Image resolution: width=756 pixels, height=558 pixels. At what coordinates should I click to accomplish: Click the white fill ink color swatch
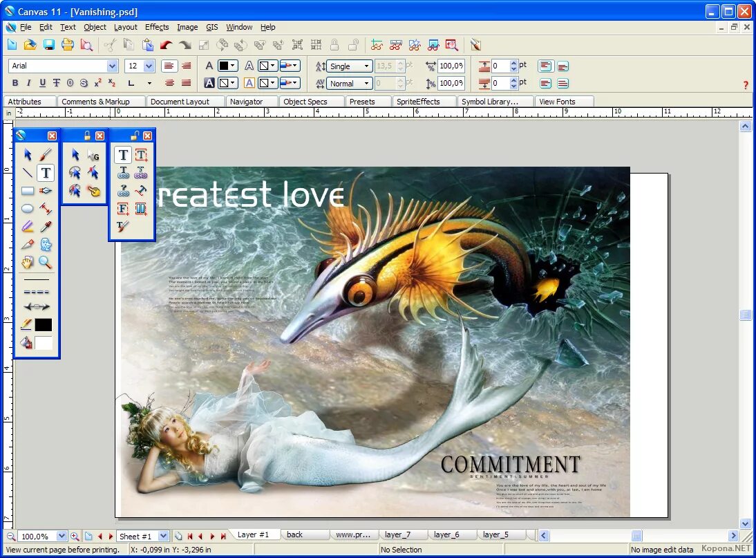(x=43, y=343)
